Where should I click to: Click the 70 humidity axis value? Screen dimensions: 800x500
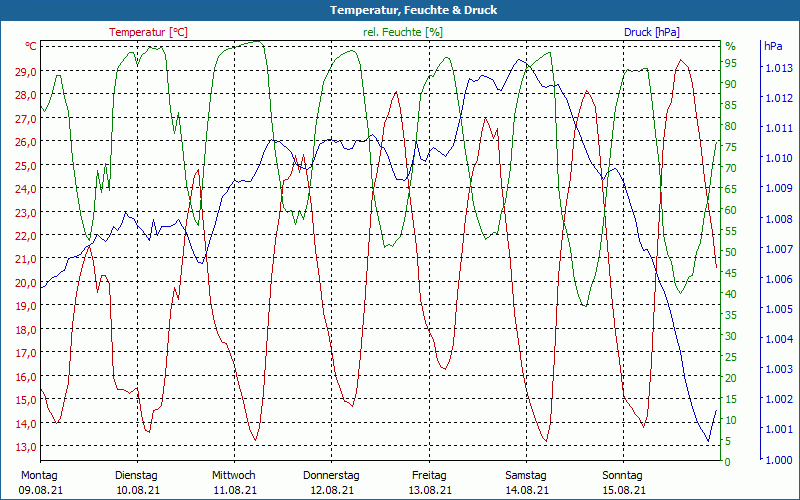[x=731, y=168]
